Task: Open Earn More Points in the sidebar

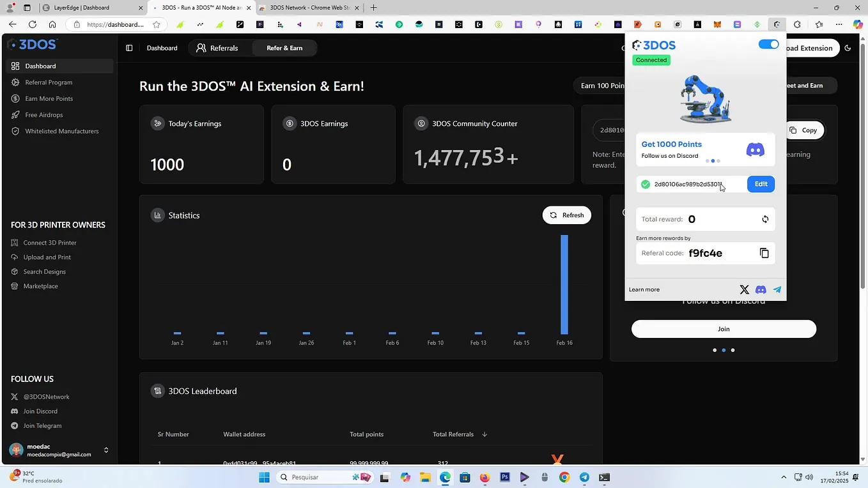Action: (x=49, y=99)
